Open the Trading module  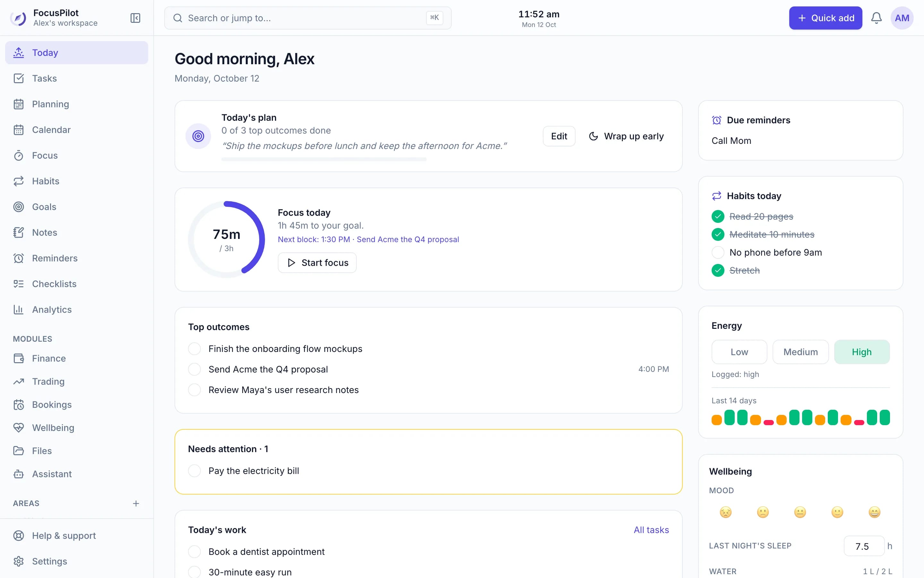[x=76, y=381]
